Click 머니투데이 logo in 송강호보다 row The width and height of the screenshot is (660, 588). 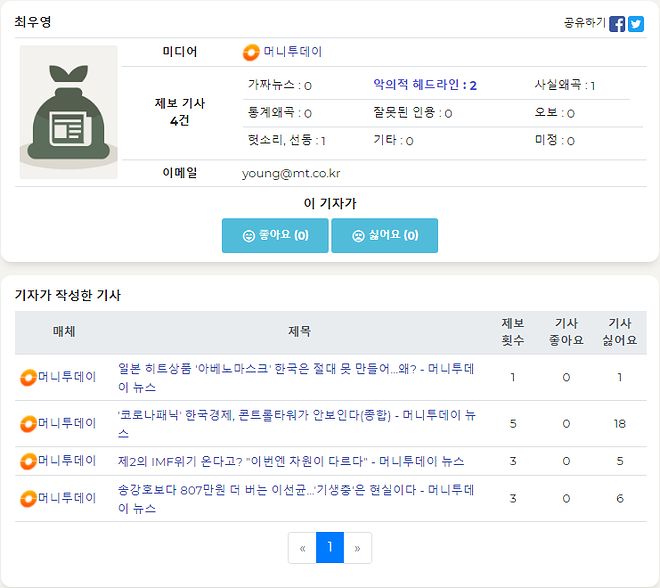tap(28, 499)
